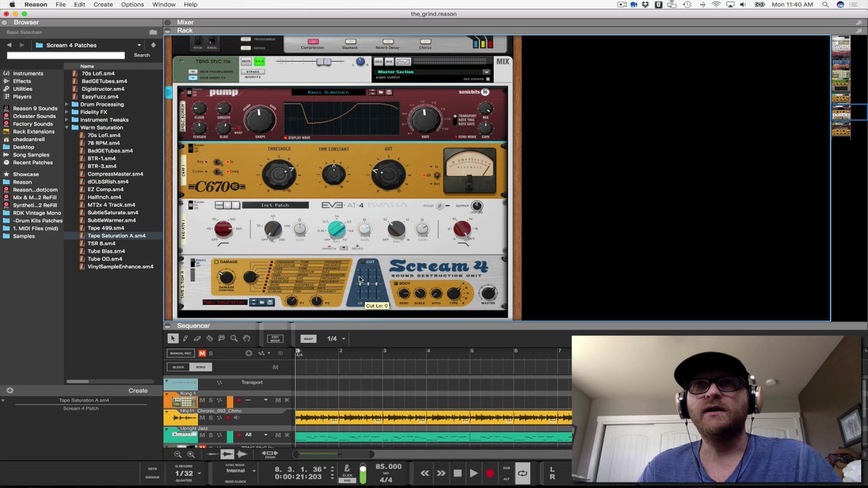Click the Effects browser category
The width and height of the screenshot is (868, 488).
click(22, 81)
